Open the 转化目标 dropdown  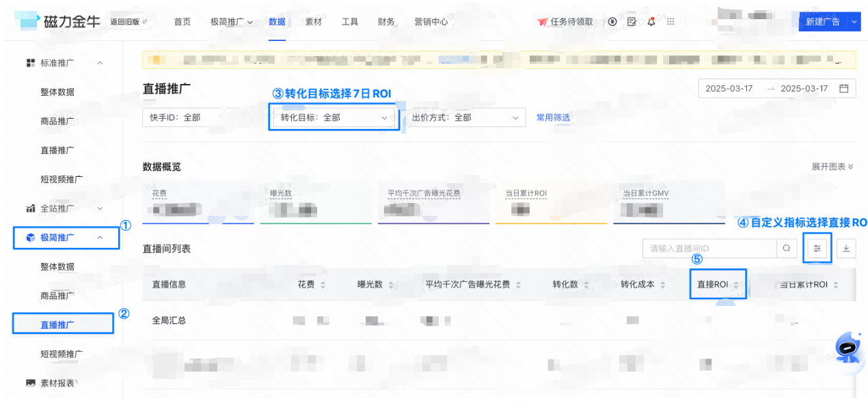pyautogui.click(x=333, y=117)
